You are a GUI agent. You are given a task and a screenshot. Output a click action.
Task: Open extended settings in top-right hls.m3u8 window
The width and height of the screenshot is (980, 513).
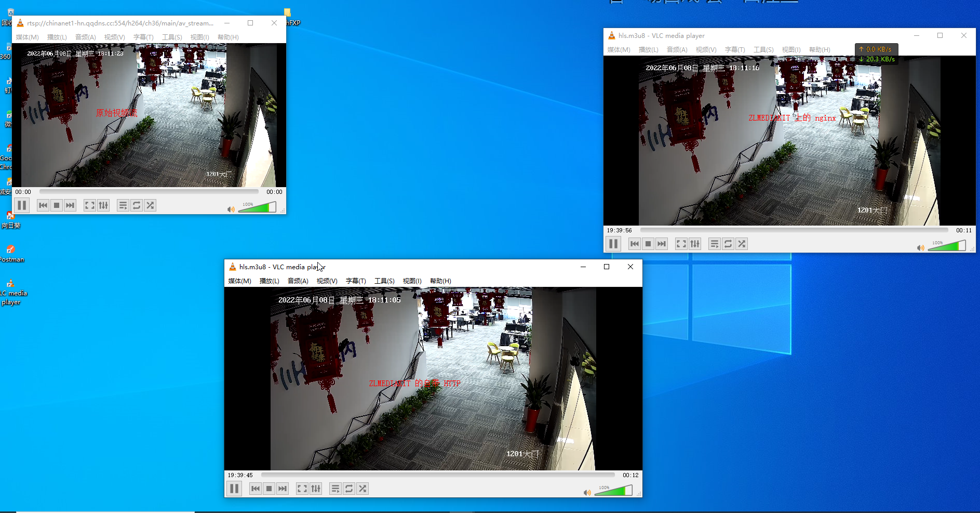(x=695, y=244)
